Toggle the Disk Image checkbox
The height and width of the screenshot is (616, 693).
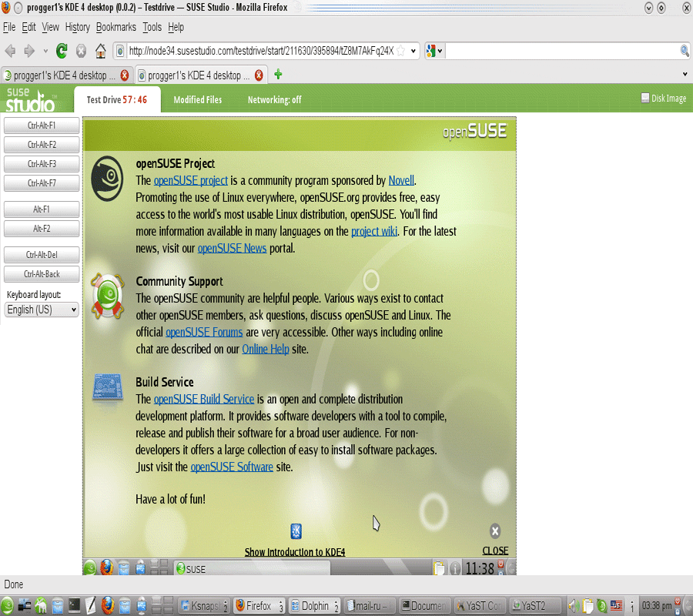click(644, 98)
